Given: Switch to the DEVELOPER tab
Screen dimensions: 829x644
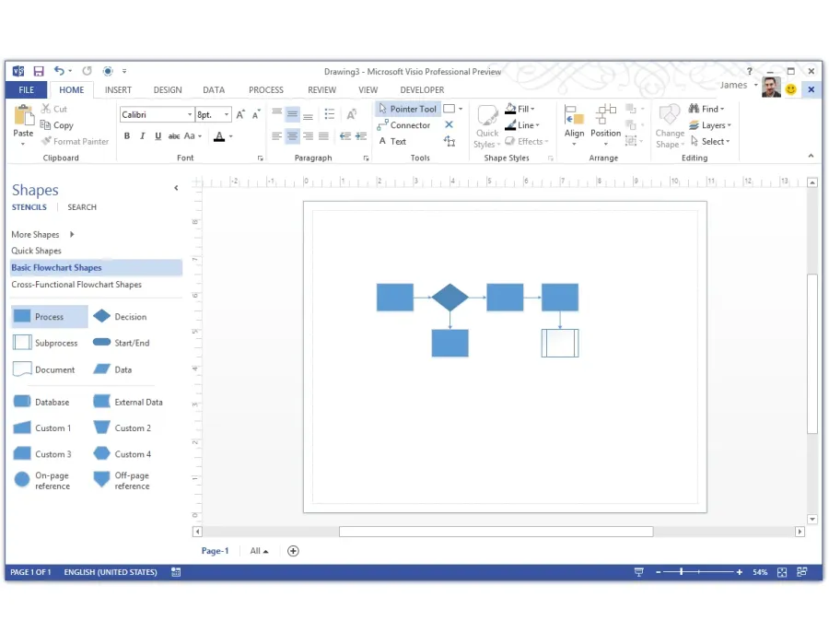Looking at the screenshot, I should [x=422, y=90].
